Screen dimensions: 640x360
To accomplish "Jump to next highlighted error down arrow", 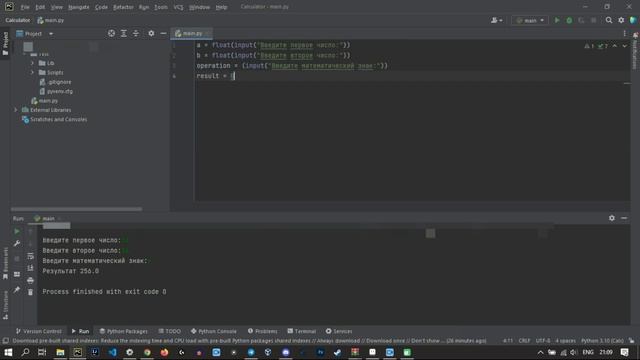I will coord(624,46).
